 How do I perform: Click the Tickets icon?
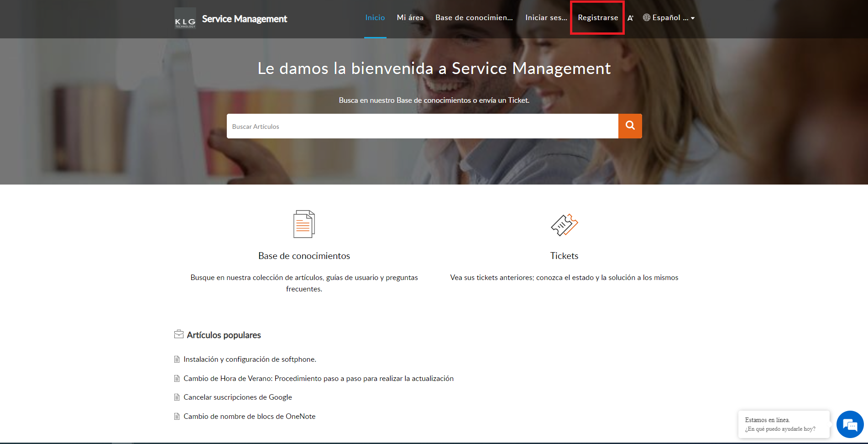[564, 225]
